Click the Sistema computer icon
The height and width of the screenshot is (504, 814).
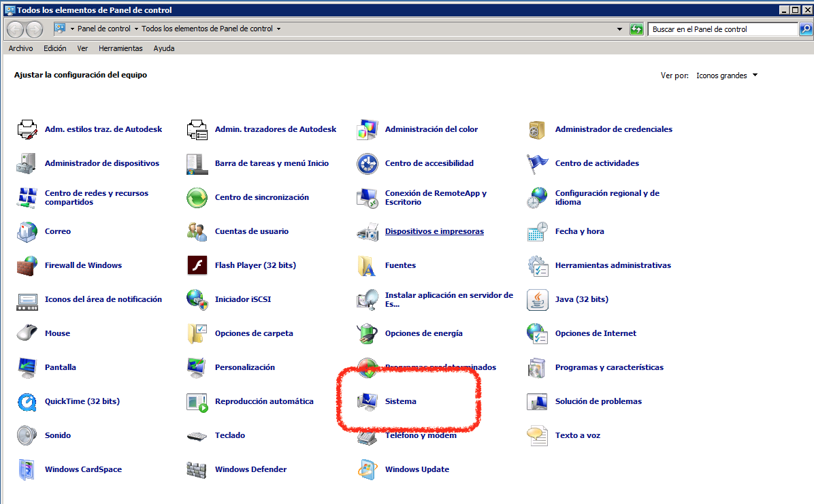[368, 402]
